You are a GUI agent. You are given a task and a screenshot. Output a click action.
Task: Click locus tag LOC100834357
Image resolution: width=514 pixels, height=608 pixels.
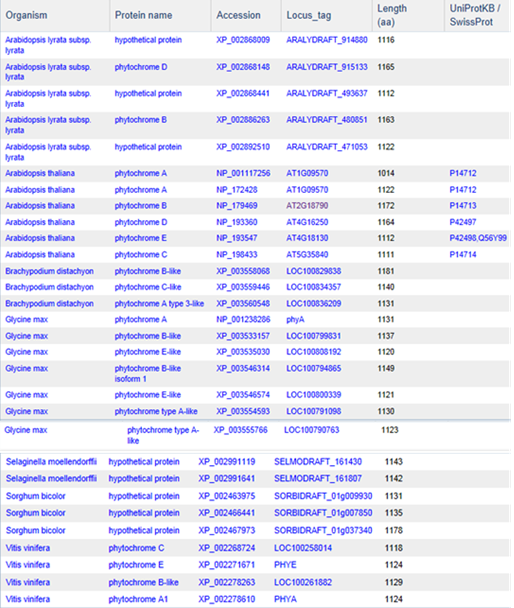pos(314,287)
